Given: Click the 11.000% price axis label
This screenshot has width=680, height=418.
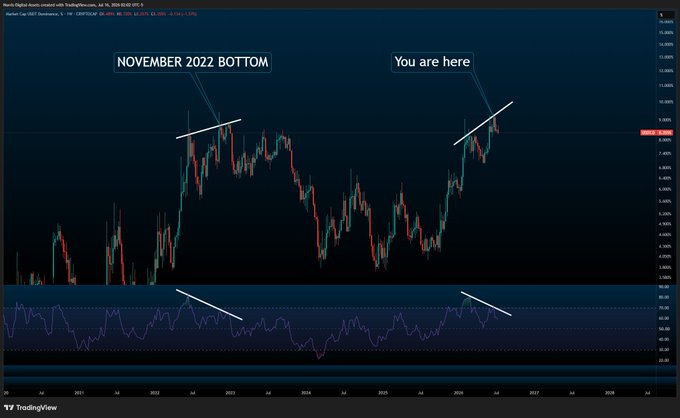Looking at the screenshot, I should 666,86.
